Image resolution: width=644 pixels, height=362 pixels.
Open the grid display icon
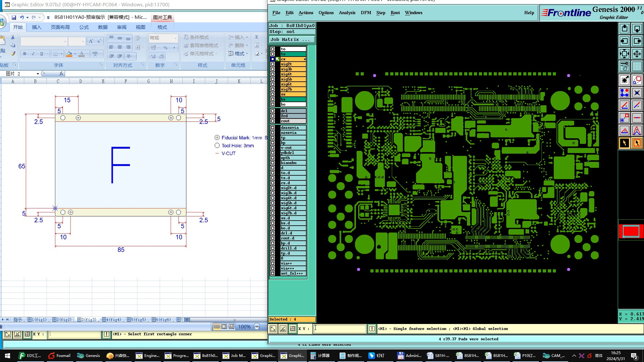coord(637,66)
